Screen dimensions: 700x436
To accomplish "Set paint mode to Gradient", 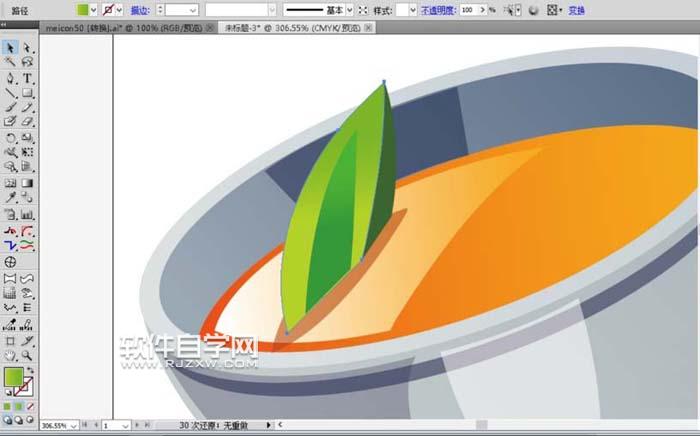I will pos(18,407).
